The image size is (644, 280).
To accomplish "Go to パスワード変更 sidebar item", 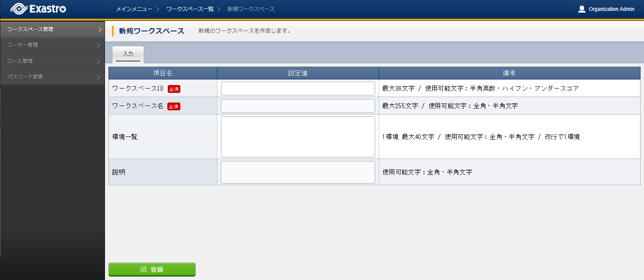I will coord(25,77).
